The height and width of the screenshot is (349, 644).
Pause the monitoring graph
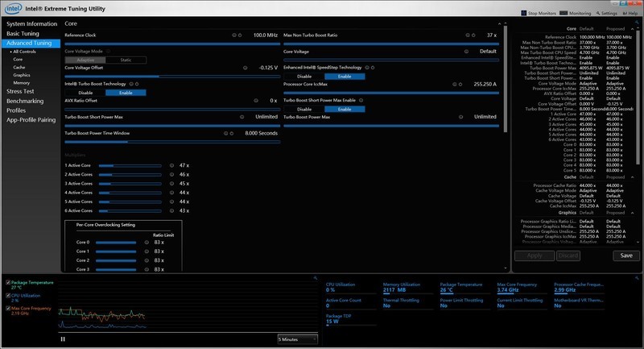[x=63, y=339]
